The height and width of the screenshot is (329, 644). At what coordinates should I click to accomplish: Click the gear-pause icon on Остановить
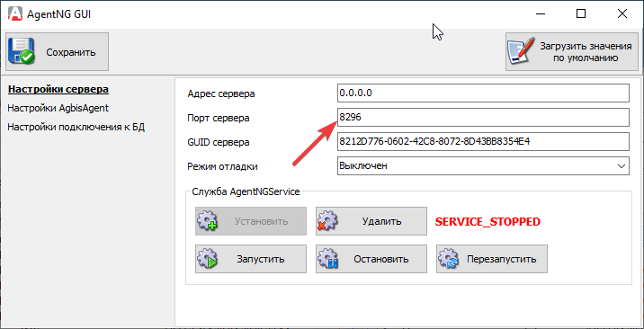(327, 259)
